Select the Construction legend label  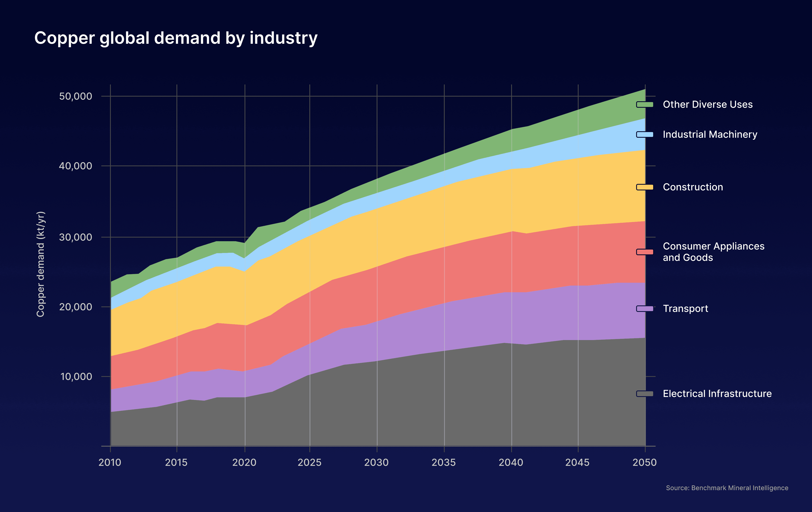pos(693,187)
